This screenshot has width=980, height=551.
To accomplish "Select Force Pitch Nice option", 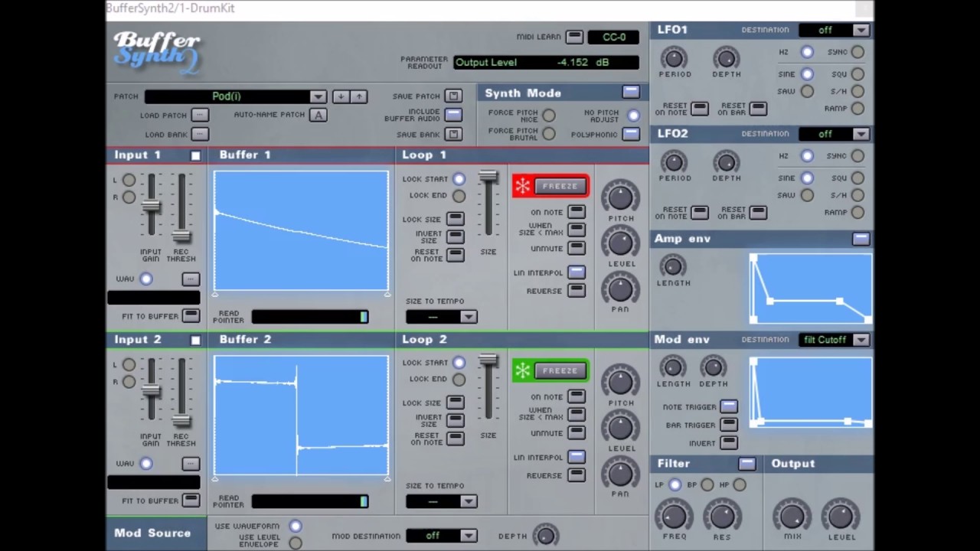I will pos(549,116).
